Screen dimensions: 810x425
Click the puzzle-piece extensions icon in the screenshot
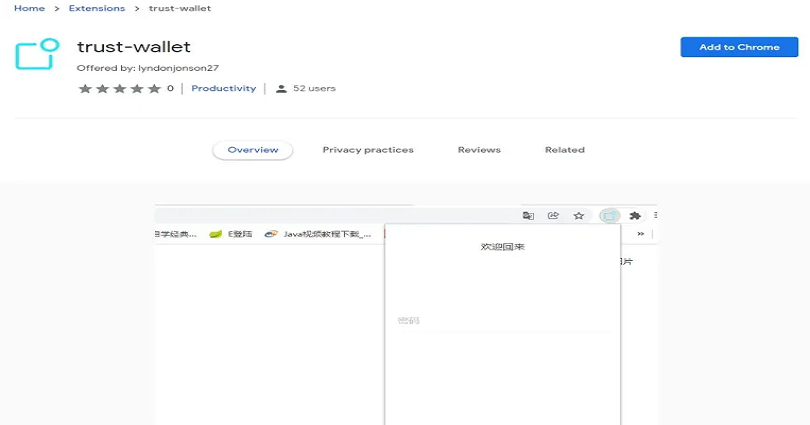point(635,216)
